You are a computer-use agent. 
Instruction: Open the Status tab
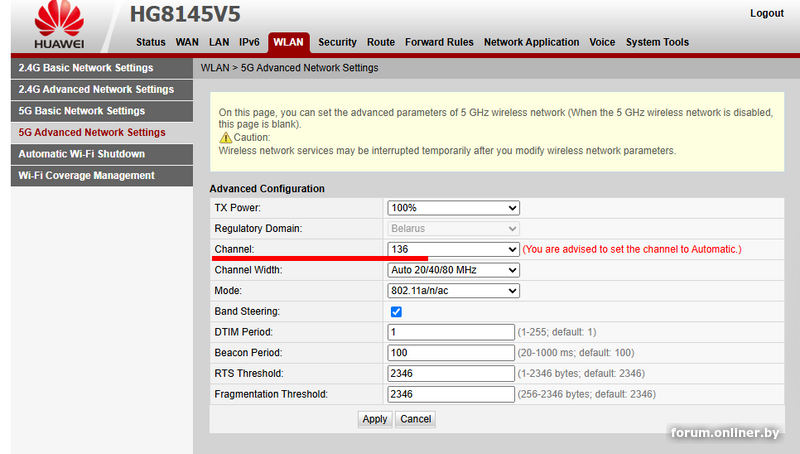[151, 42]
